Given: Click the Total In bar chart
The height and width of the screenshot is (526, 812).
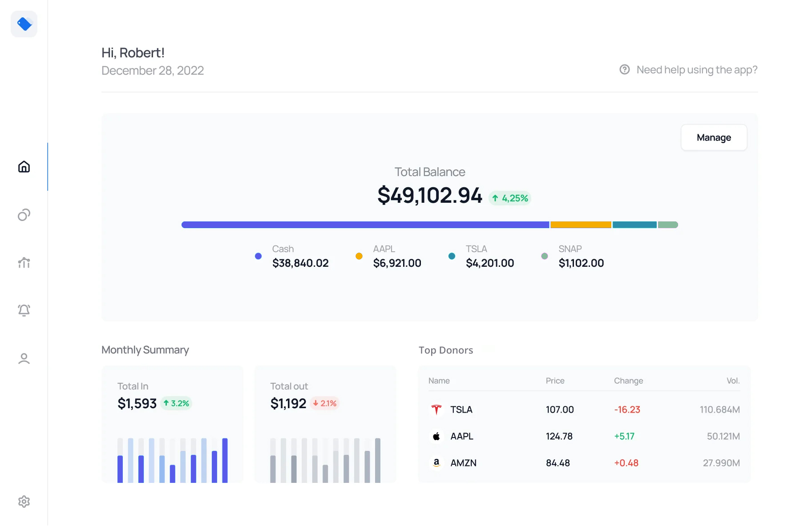Looking at the screenshot, I should tap(173, 460).
